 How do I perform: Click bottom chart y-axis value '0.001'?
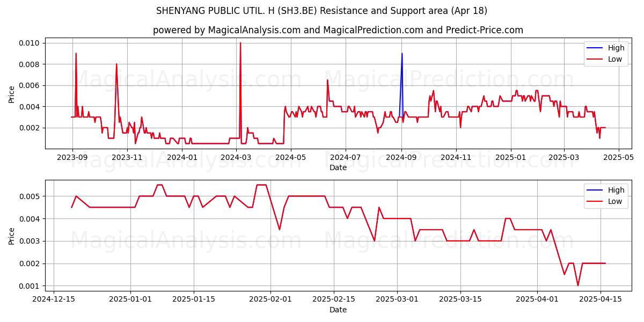[x=31, y=286]
